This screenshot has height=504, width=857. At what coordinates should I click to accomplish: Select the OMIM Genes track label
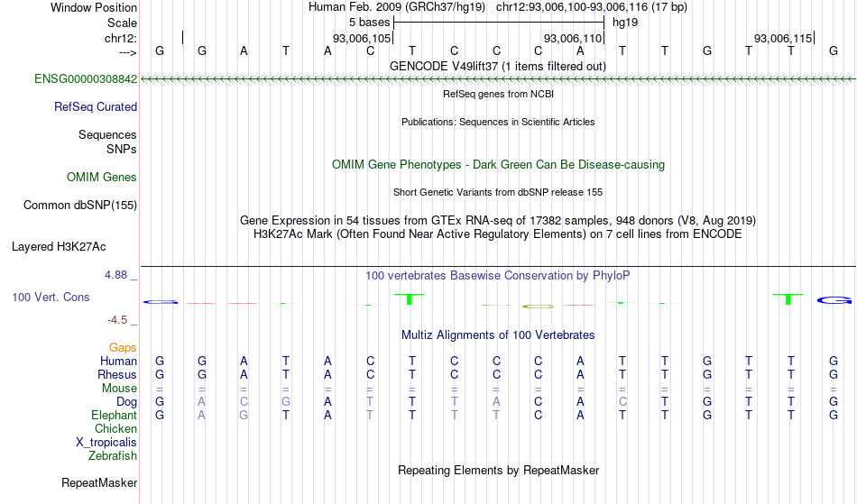(102, 178)
